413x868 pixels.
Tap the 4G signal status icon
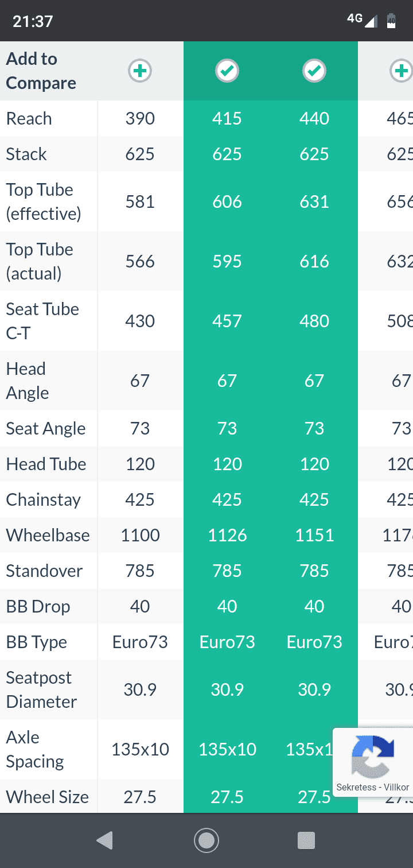(x=362, y=20)
